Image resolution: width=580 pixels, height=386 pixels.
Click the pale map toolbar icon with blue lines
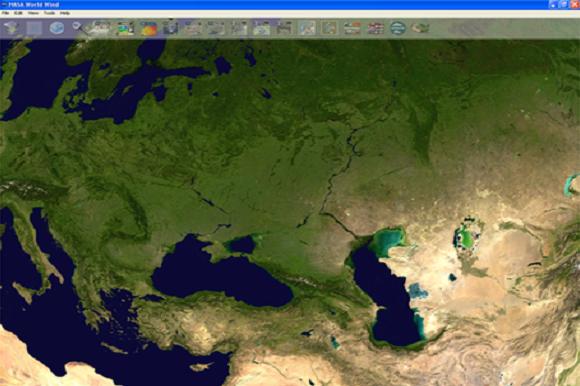pyautogui.click(x=307, y=28)
